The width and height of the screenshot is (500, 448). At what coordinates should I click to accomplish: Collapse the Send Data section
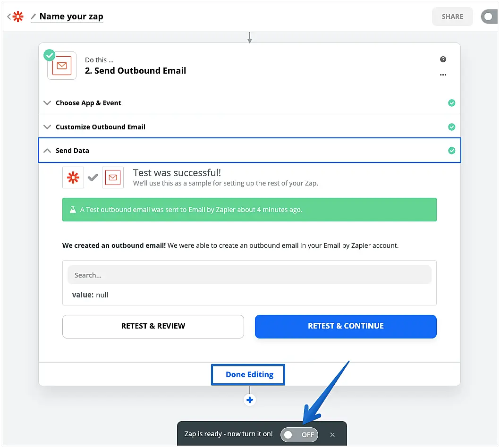click(249, 151)
